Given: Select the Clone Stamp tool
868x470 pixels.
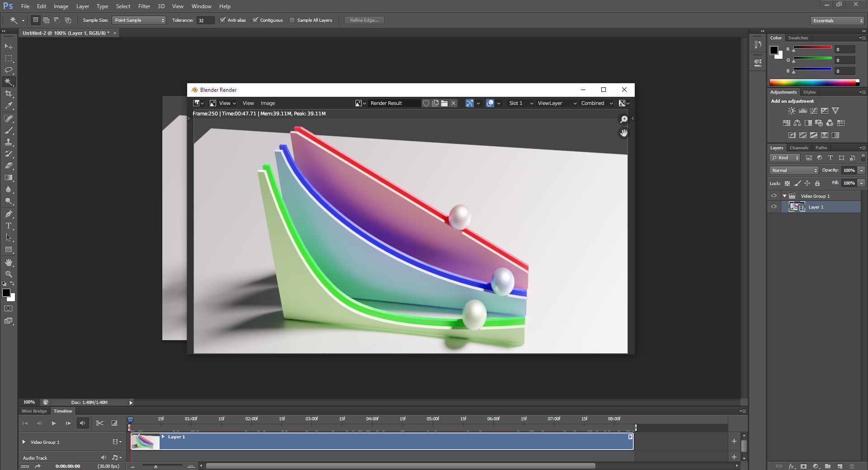Looking at the screenshot, I should click(x=9, y=142).
